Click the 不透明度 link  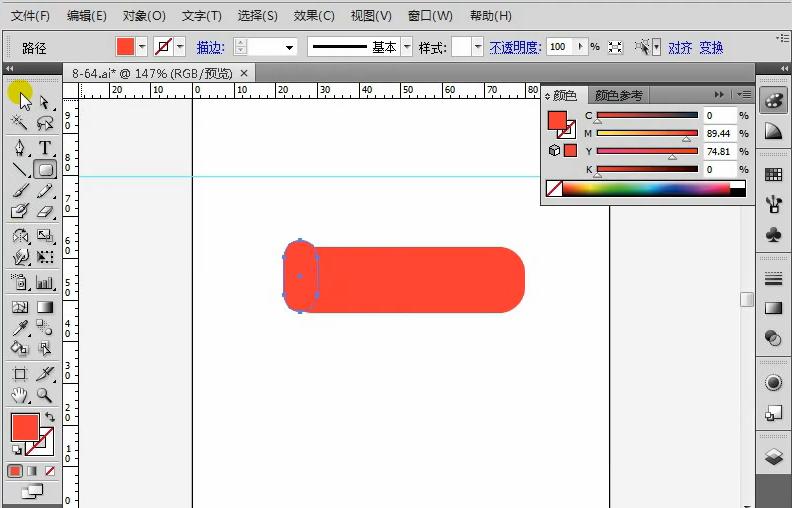(515, 47)
